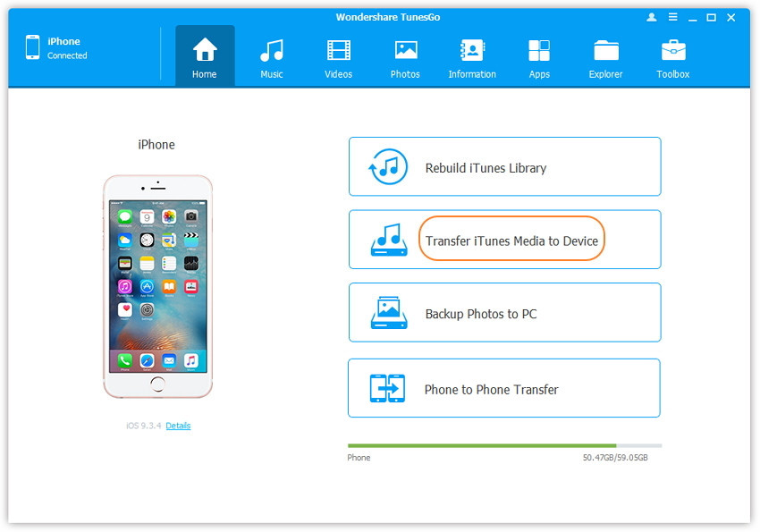Open the Music tab
This screenshot has height=532, width=760.
(x=272, y=57)
